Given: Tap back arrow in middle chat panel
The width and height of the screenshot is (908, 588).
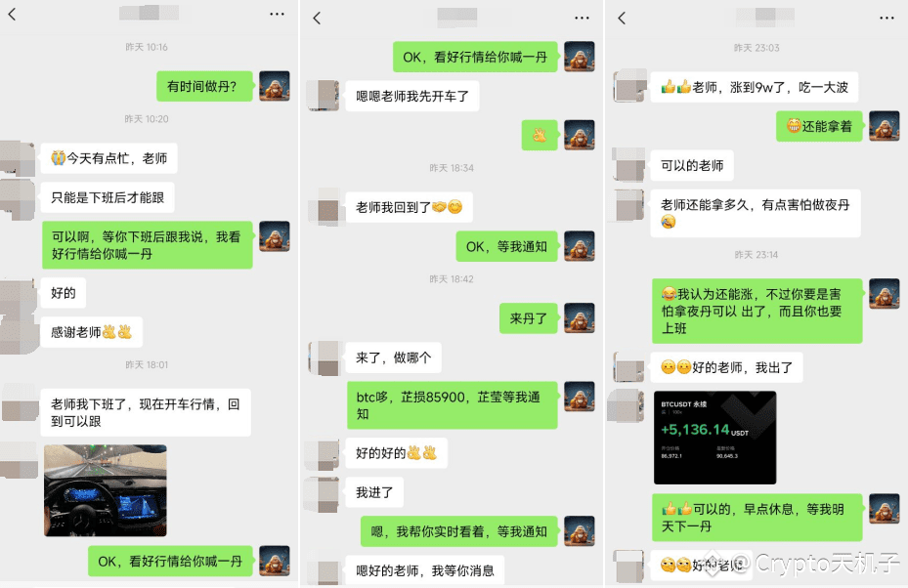Looking at the screenshot, I should pos(317,18).
